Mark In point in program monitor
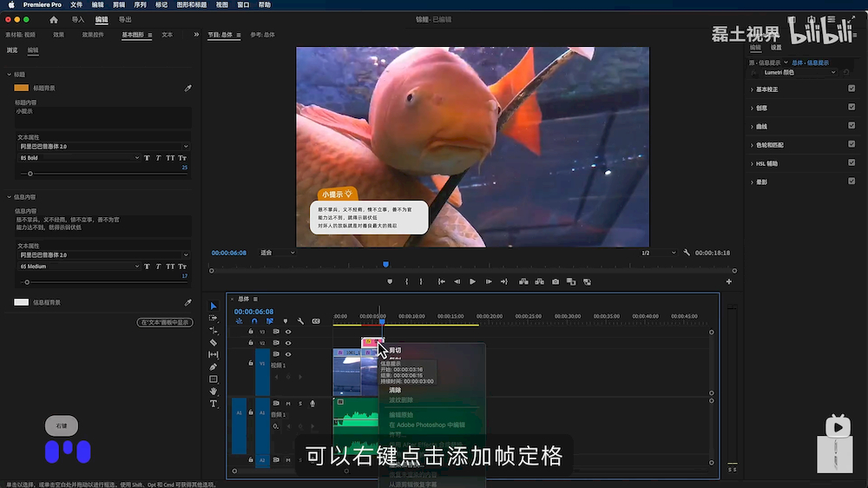The width and height of the screenshot is (868, 488). [x=406, y=282]
